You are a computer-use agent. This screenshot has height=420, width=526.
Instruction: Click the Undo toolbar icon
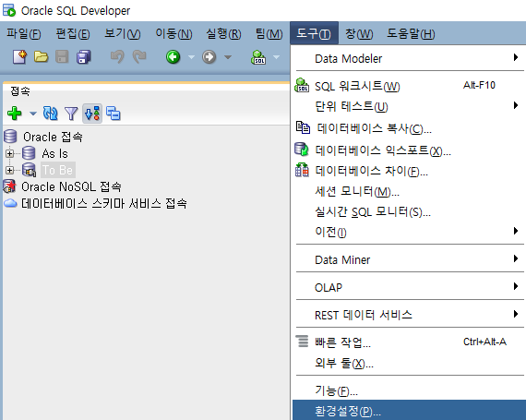pyautogui.click(x=117, y=56)
